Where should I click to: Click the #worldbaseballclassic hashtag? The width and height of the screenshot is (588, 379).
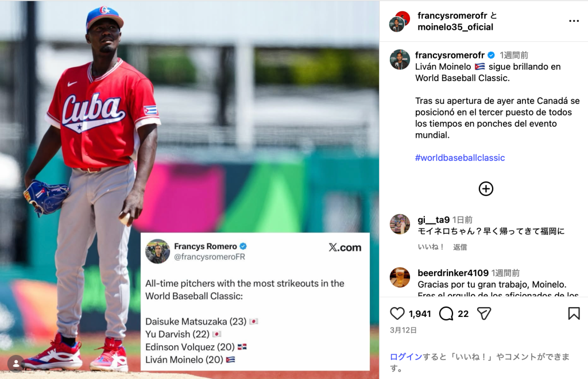[460, 158]
